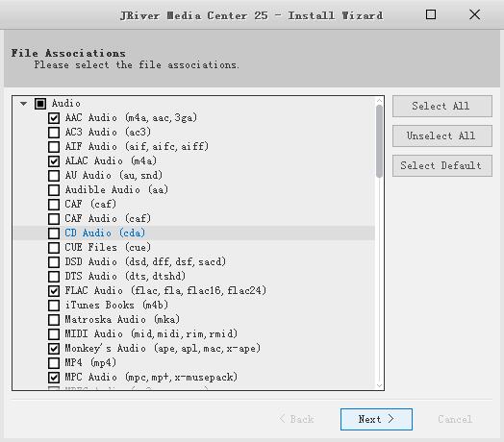Cancel the install wizard
The height and width of the screenshot is (442, 504).
(455, 419)
